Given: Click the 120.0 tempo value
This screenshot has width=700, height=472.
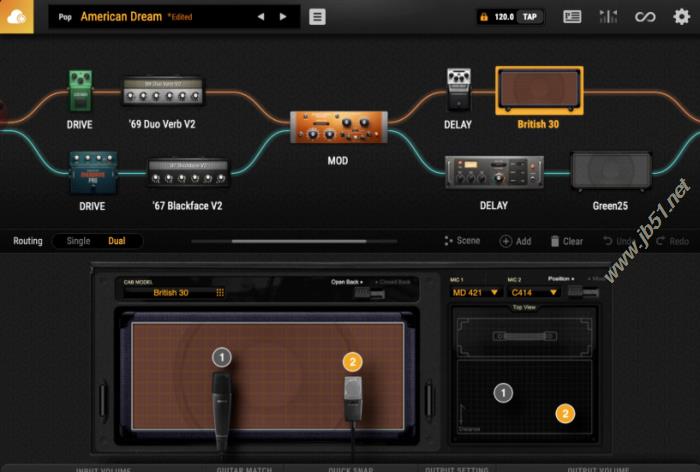Looking at the screenshot, I should pyautogui.click(x=504, y=17).
